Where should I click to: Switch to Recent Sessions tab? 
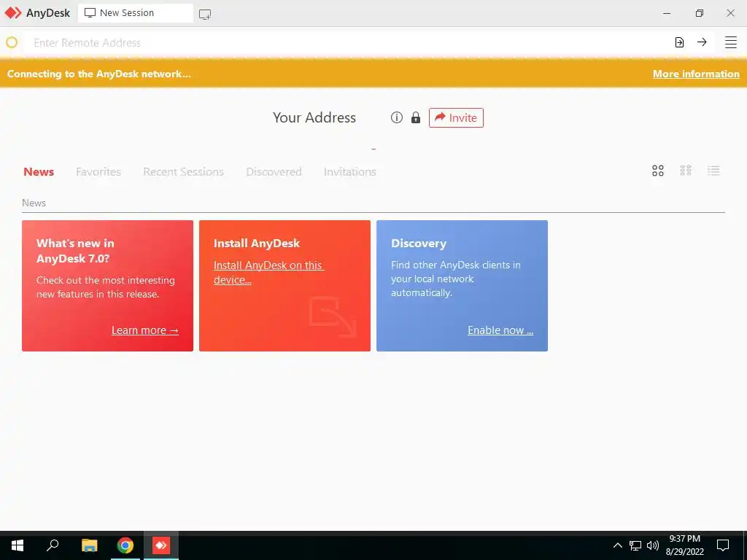pyautogui.click(x=183, y=172)
